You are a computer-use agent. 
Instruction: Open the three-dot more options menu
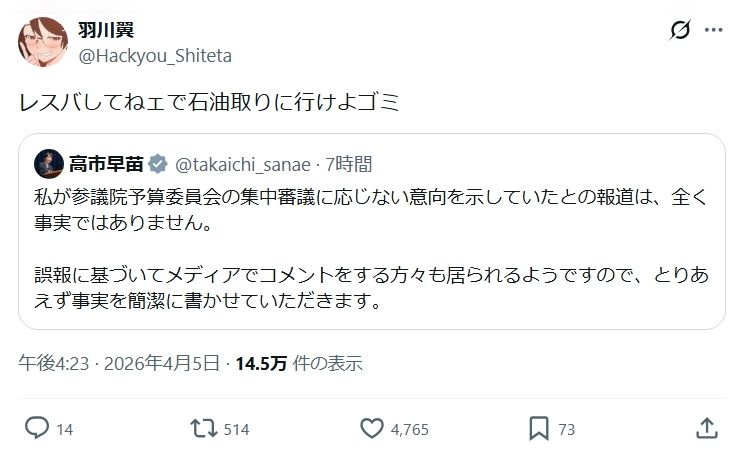713,30
